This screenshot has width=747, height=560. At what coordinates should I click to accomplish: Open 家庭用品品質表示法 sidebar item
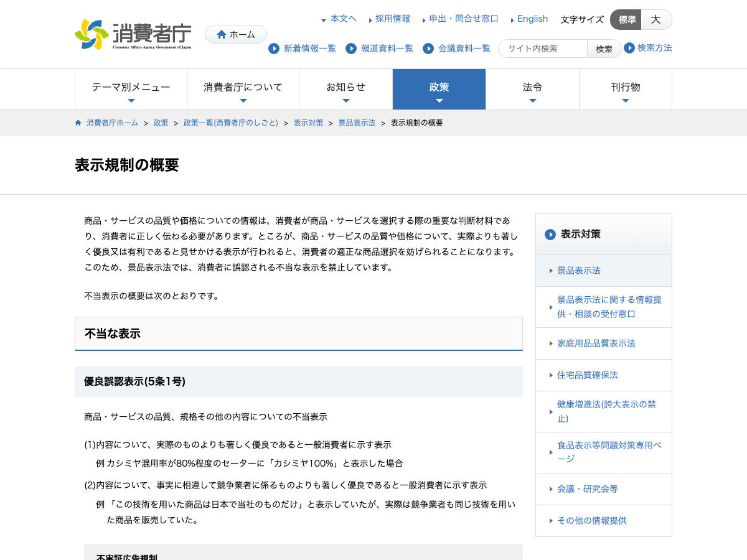[604, 343]
